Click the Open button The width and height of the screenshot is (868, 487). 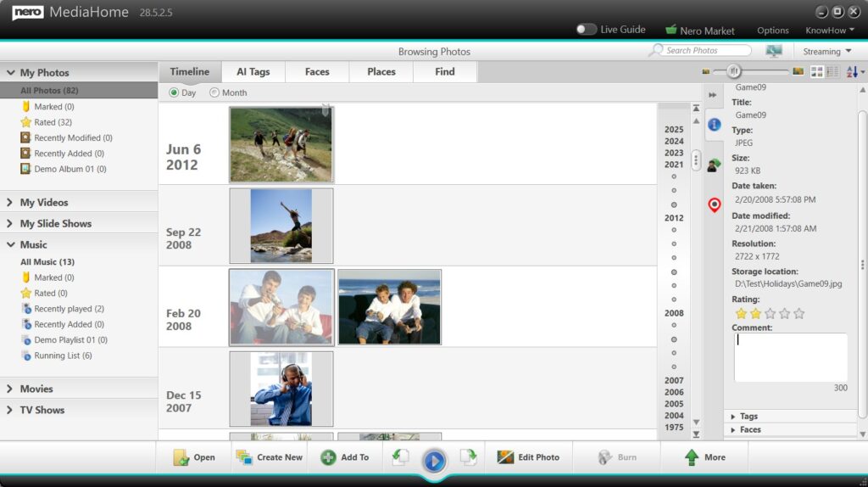tap(194, 457)
